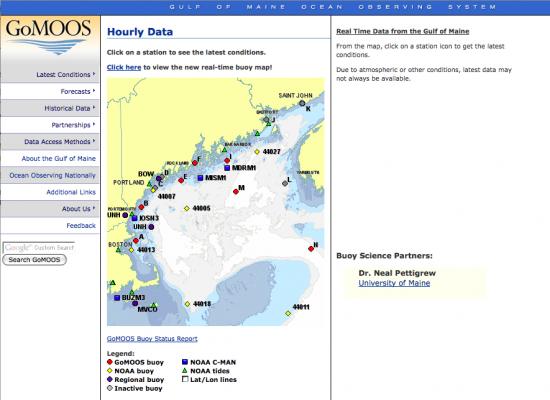Click BOW regional buoy purple circle
This screenshot has width=550, height=400.
[159, 178]
